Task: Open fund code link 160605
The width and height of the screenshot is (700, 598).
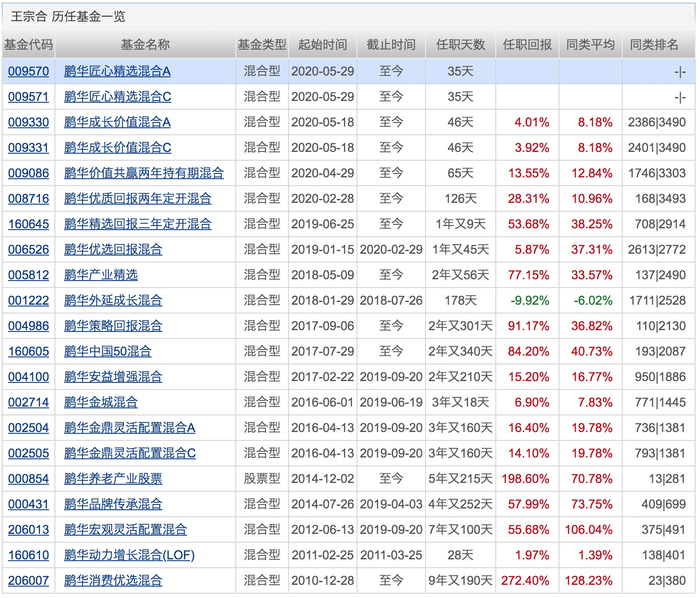Action: [x=29, y=351]
